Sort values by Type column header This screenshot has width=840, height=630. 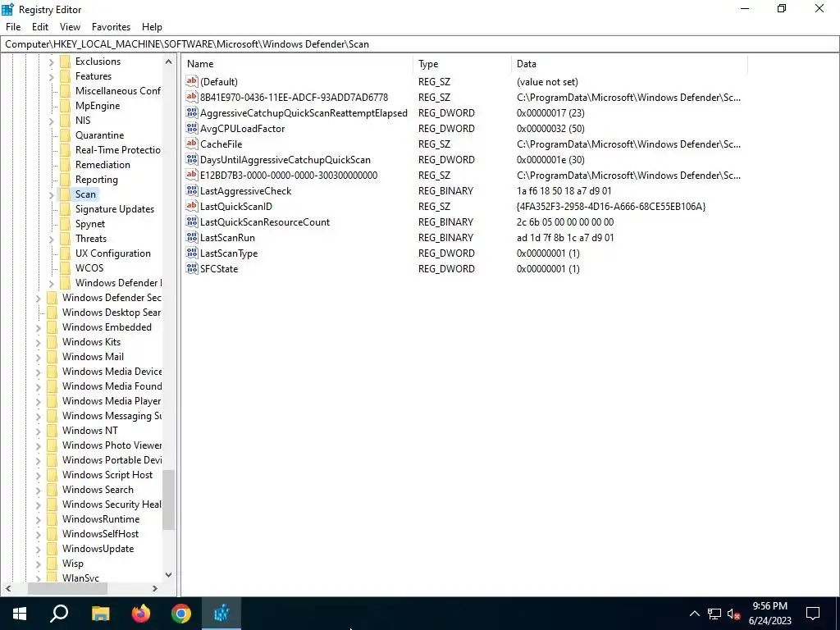[463, 64]
